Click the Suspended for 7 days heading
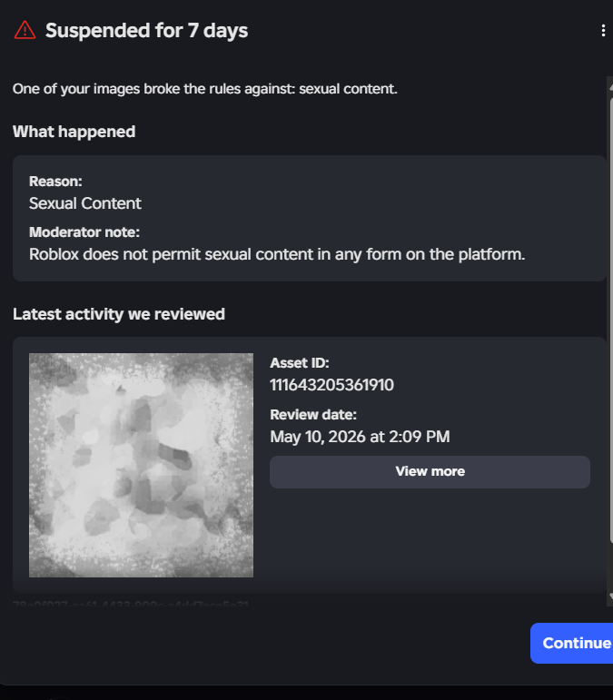 146,30
